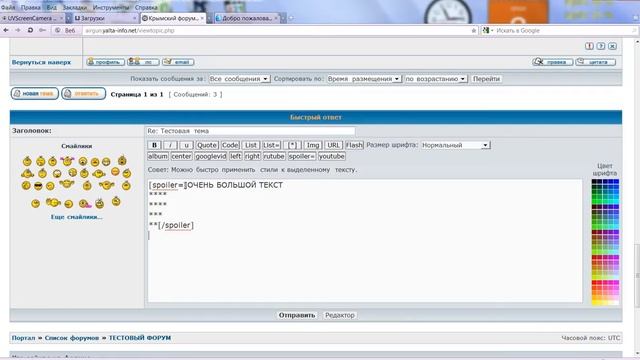
Task: Insert List BBCode tag
Action: 251,145
